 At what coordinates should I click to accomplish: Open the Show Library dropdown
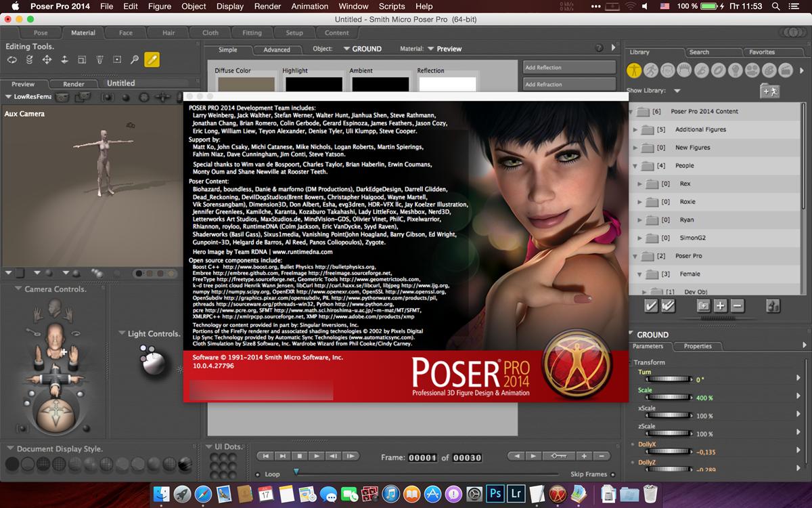677,91
